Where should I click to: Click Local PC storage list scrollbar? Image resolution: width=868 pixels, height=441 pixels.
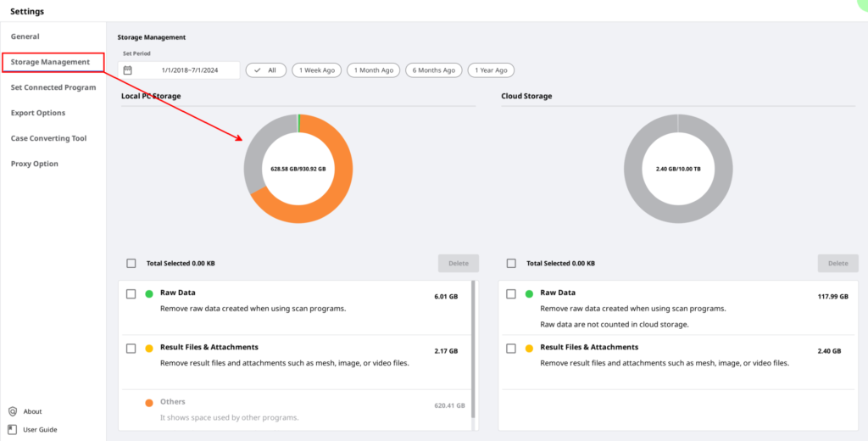[473, 349]
